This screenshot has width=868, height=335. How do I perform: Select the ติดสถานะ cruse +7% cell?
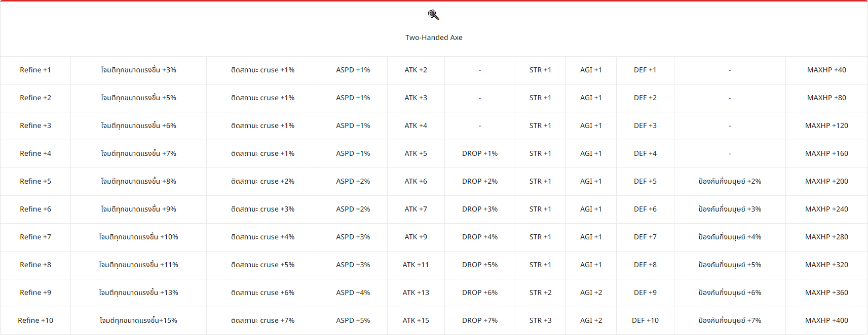[x=262, y=320]
